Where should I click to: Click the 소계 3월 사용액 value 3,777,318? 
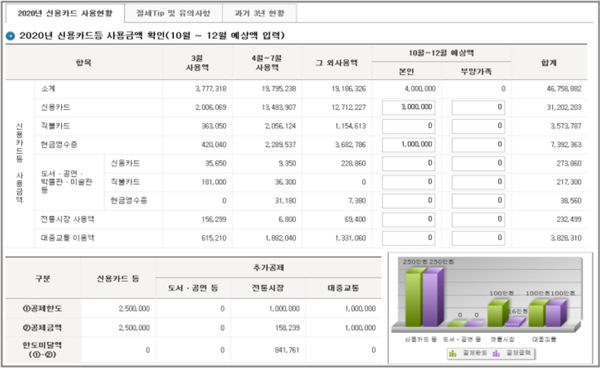(211, 89)
